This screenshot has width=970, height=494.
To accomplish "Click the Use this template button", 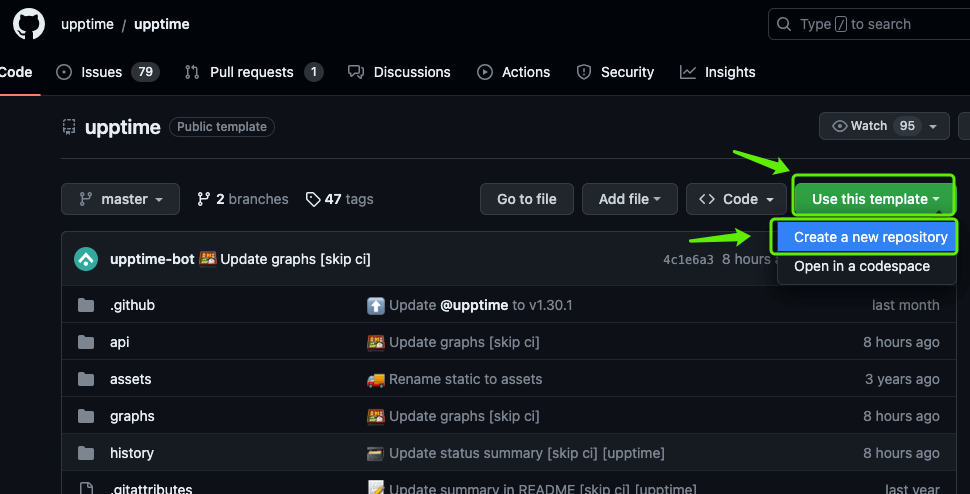I will tap(875, 199).
